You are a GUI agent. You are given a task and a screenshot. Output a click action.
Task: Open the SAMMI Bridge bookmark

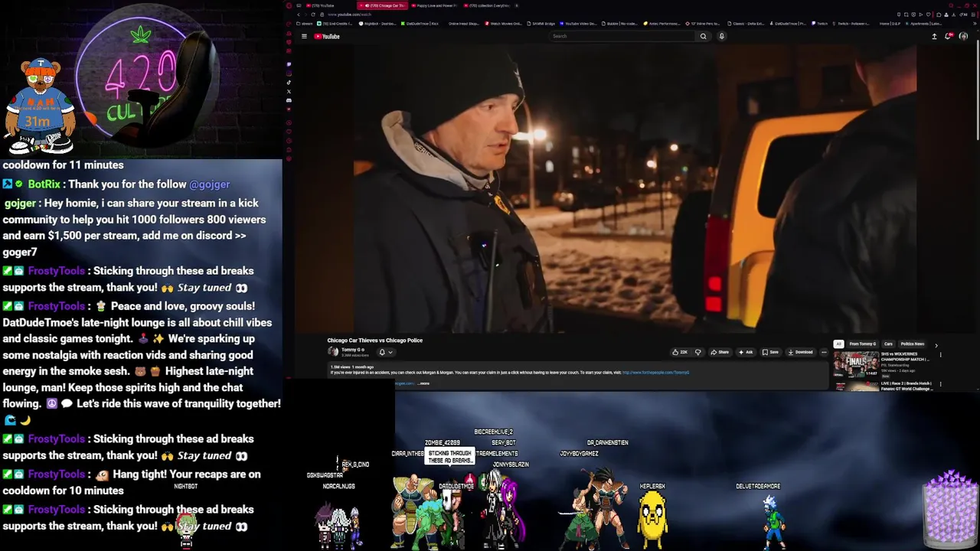(541, 24)
